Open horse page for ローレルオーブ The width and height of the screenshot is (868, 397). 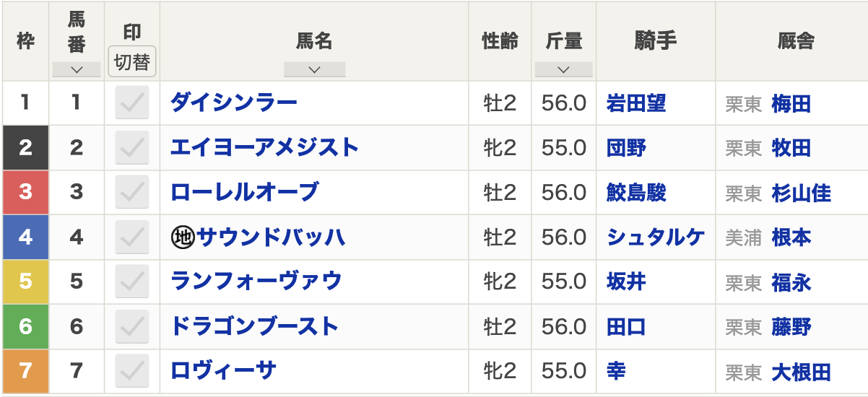pyautogui.click(x=244, y=193)
